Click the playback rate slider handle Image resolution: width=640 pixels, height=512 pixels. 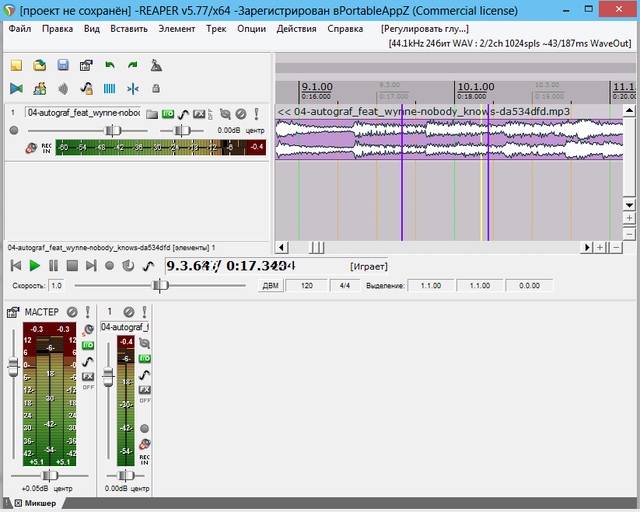click(x=160, y=285)
